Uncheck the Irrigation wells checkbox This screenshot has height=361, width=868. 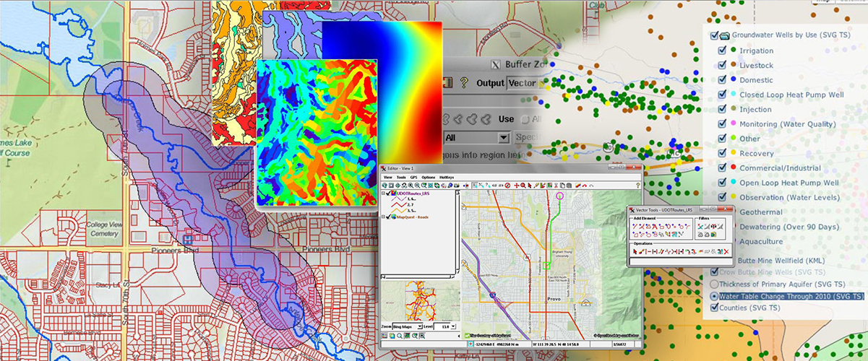[x=722, y=51]
